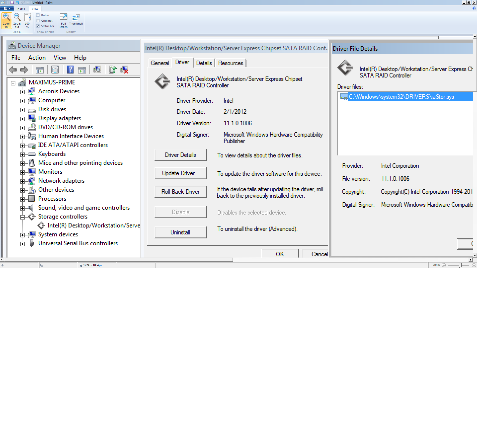Select the iaStor.sys driver file entry
This screenshot has width=478, height=448.
tap(406, 97)
